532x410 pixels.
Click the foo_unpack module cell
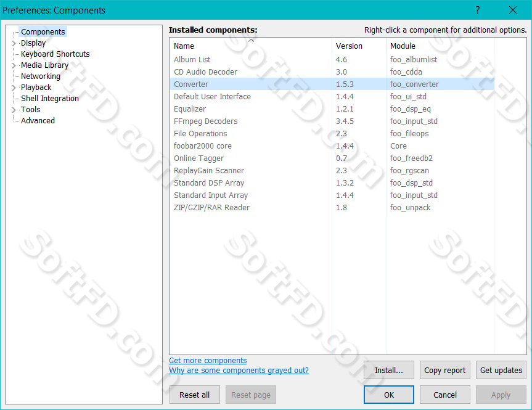tap(410, 207)
